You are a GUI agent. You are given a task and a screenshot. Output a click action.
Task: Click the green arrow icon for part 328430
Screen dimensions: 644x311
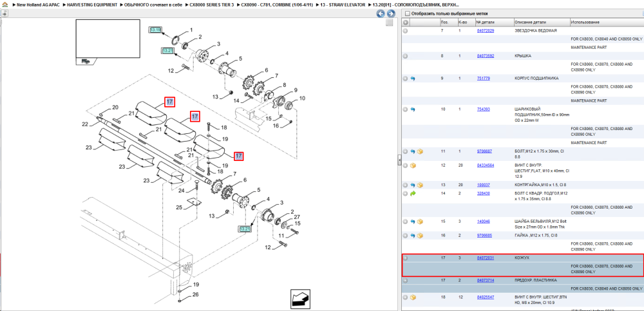tap(413, 194)
